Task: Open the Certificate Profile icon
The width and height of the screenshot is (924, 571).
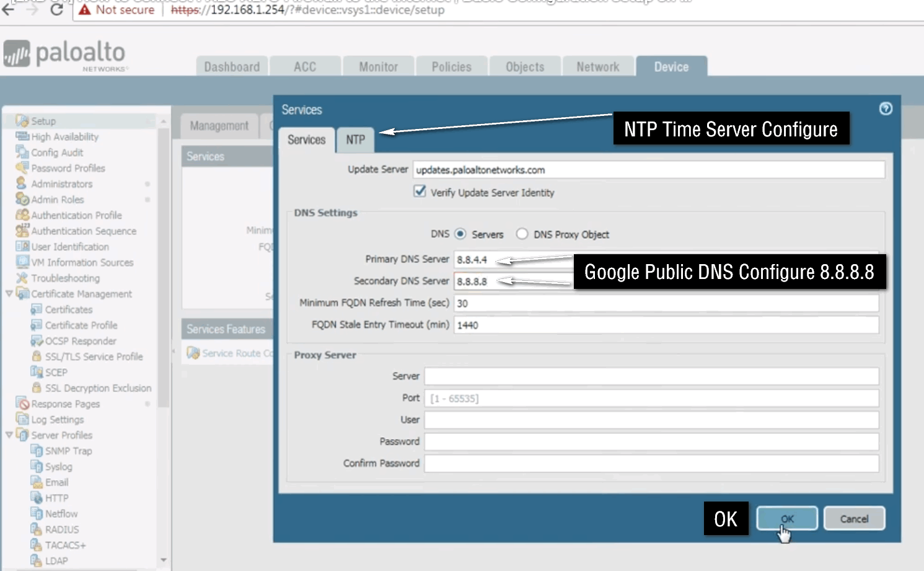Action: coord(37,325)
